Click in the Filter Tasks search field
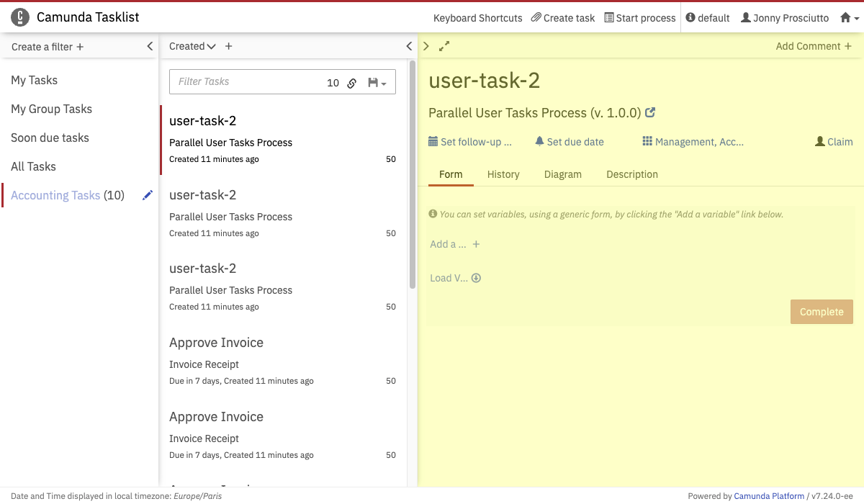This screenshot has height=504, width=864. click(x=245, y=82)
